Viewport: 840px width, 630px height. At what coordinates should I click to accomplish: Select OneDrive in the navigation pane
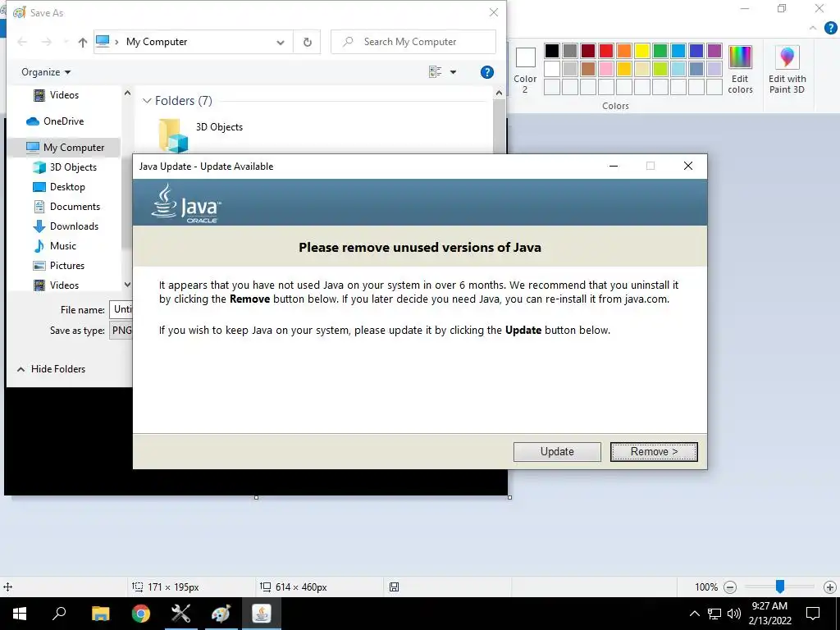coord(63,121)
